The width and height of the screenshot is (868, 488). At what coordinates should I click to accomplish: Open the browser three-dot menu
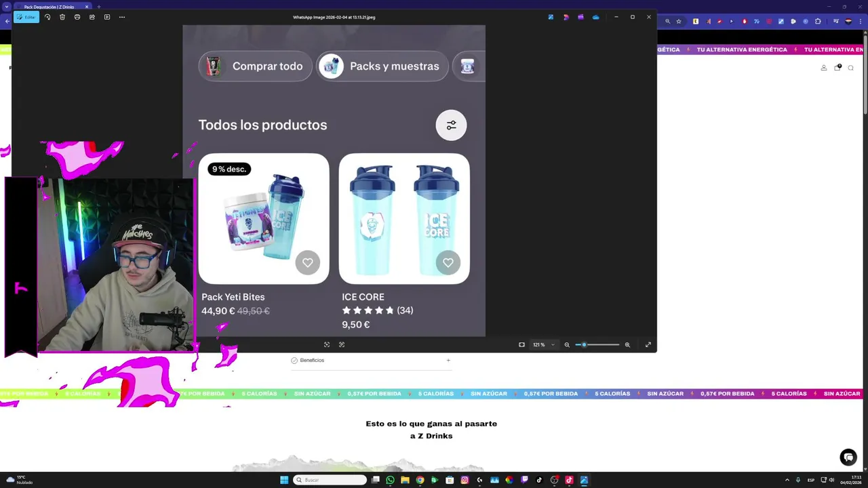[861, 21]
